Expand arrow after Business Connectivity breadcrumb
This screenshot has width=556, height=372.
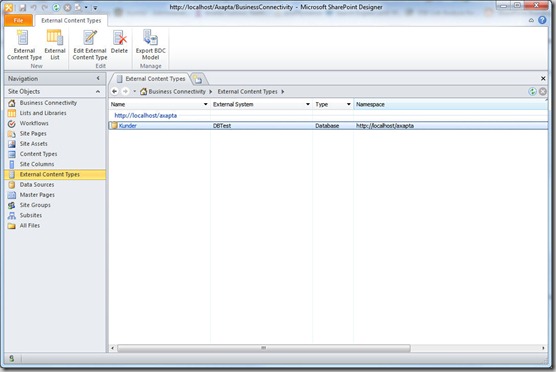click(x=211, y=91)
